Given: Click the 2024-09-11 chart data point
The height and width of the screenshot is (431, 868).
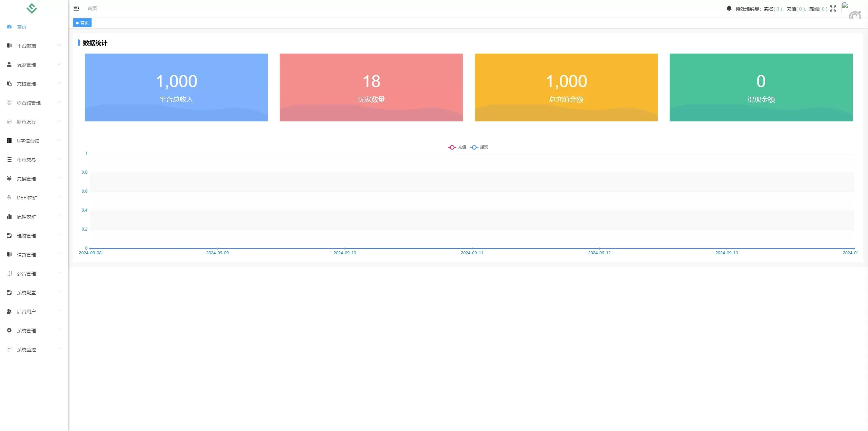Looking at the screenshot, I should pos(472,249).
